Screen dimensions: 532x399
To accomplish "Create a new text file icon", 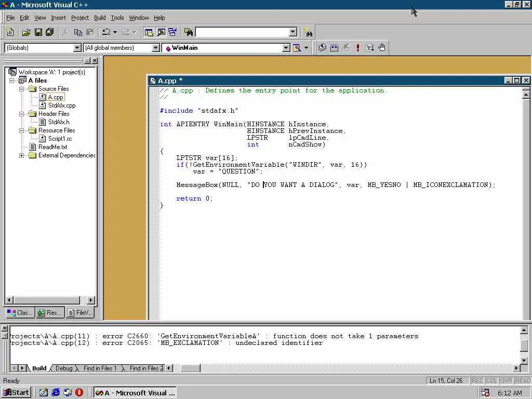I will pos(10,32).
